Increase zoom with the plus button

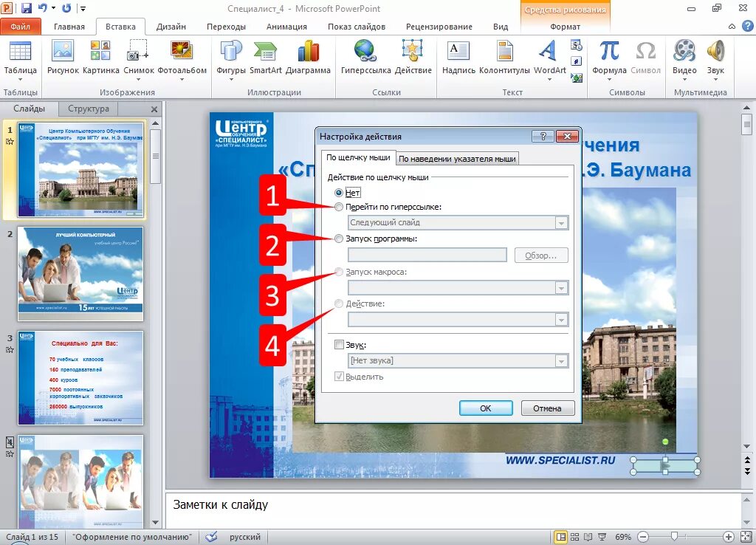point(729,536)
